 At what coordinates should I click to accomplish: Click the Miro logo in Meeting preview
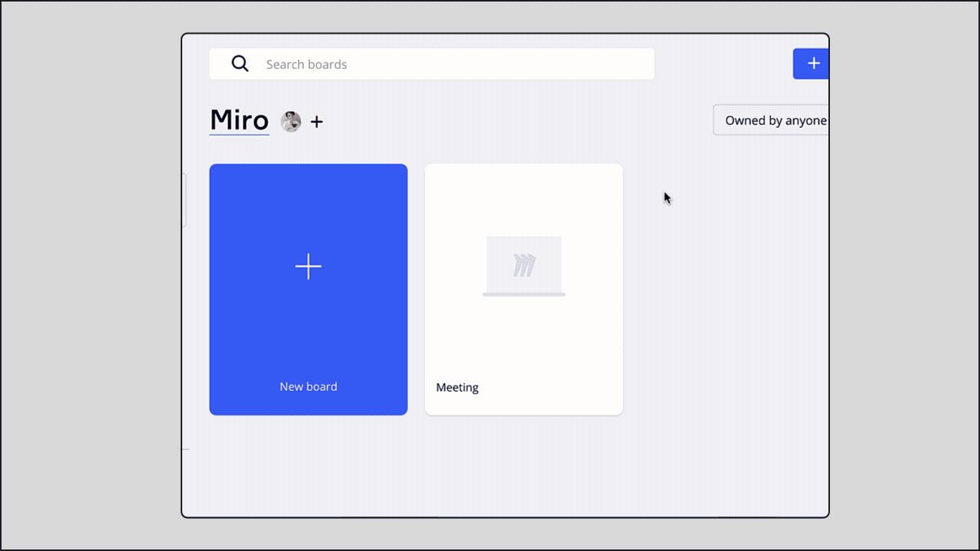coord(524,266)
